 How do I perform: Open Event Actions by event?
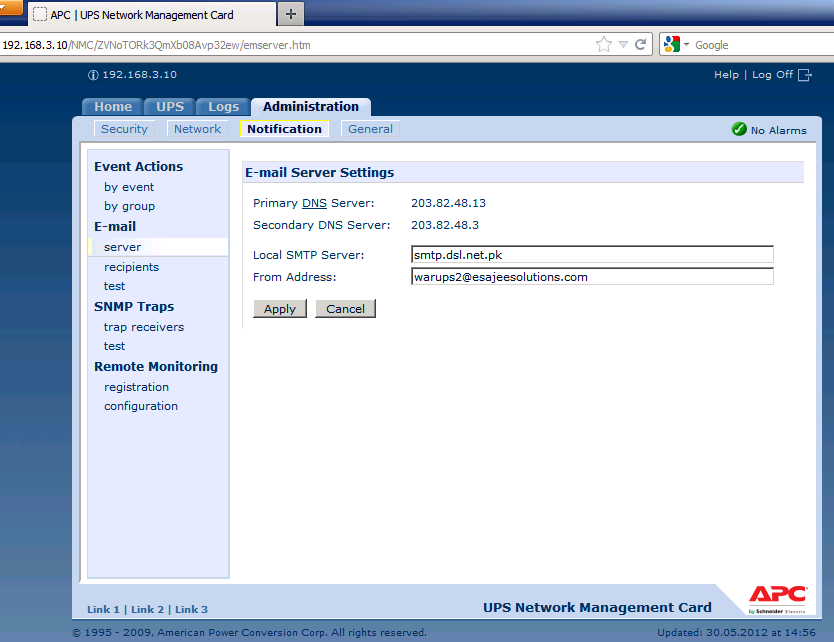click(x=129, y=187)
